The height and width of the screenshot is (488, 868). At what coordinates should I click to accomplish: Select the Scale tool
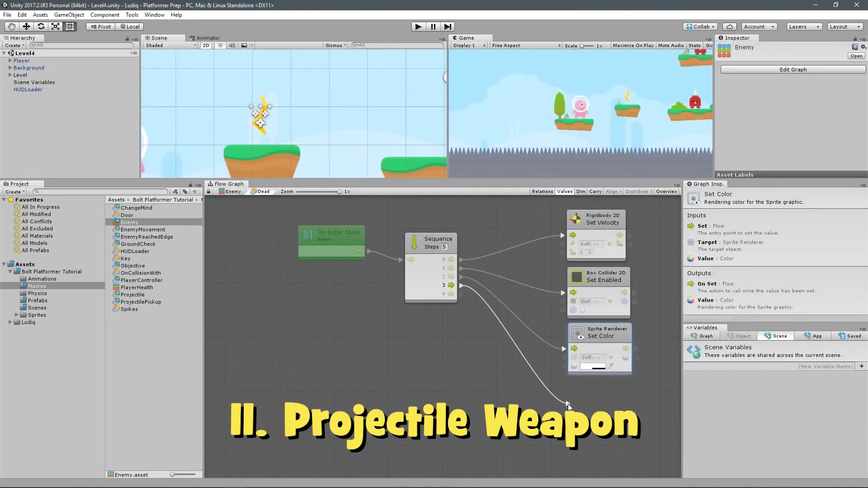(x=55, y=26)
